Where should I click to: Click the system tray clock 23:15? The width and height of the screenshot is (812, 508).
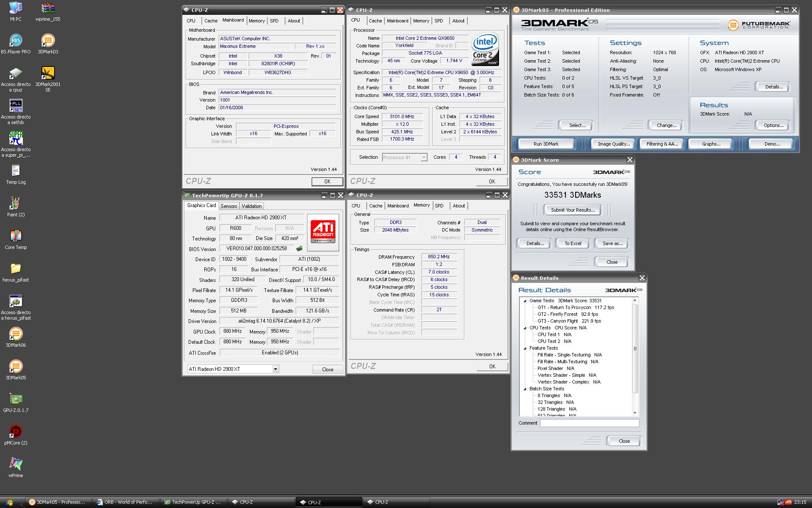coord(800,502)
